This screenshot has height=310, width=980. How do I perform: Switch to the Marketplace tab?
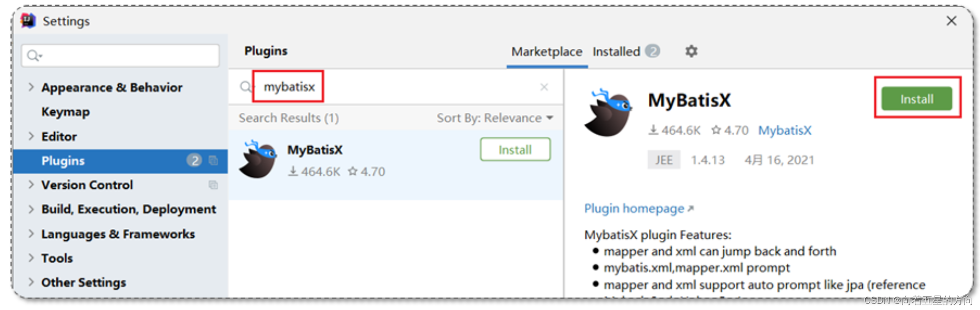[x=547, y=52]
